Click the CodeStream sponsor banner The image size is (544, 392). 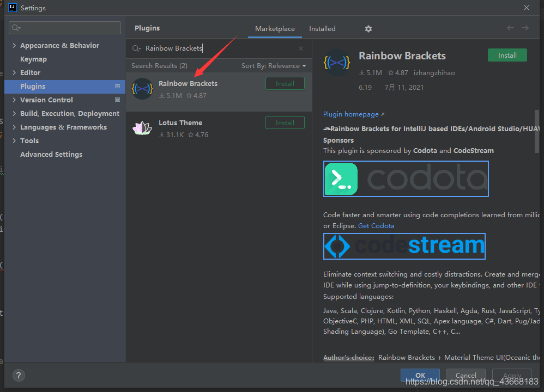(x=404, y=246)
